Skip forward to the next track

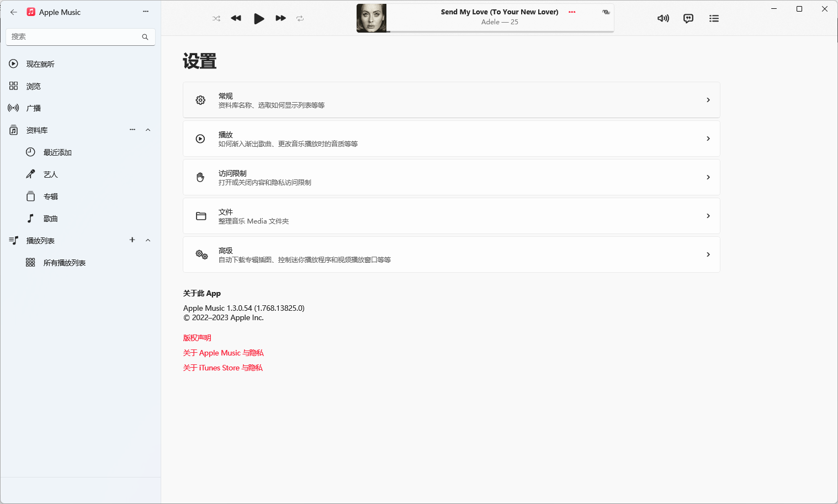(280, 18)
